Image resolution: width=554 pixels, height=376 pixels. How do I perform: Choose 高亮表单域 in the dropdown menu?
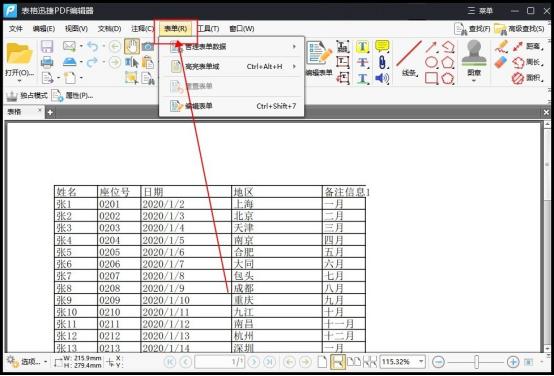pos(232,66)
